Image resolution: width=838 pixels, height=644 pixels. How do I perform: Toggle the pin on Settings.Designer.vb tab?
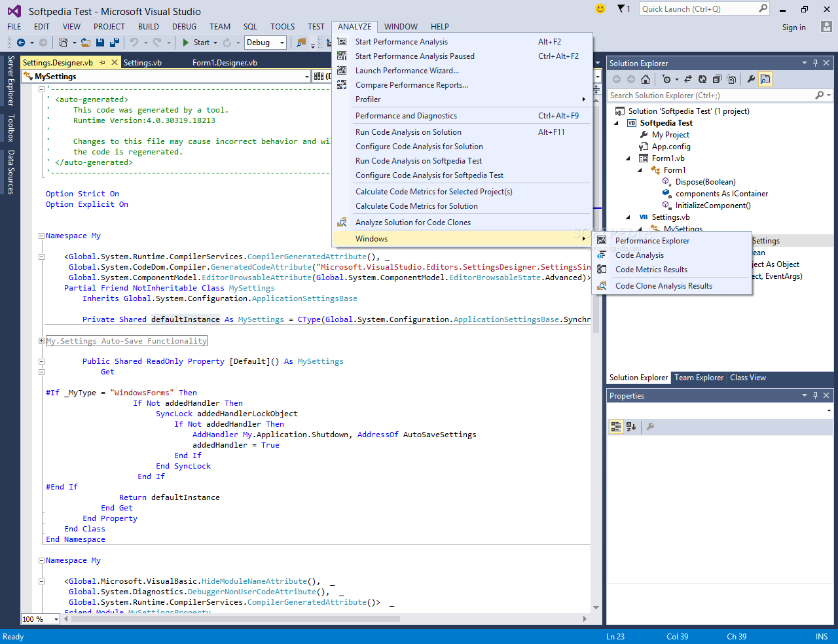tap(103, 62)
